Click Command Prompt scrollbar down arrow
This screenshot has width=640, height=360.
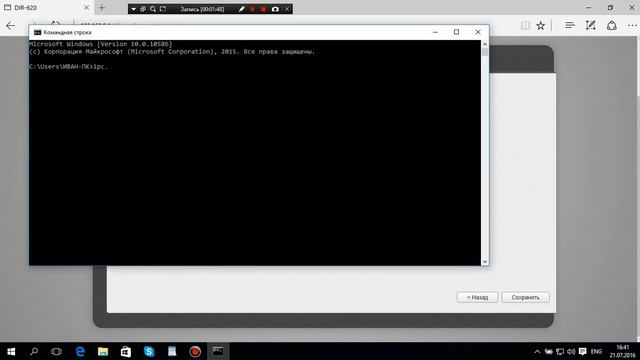click(485, 262)
